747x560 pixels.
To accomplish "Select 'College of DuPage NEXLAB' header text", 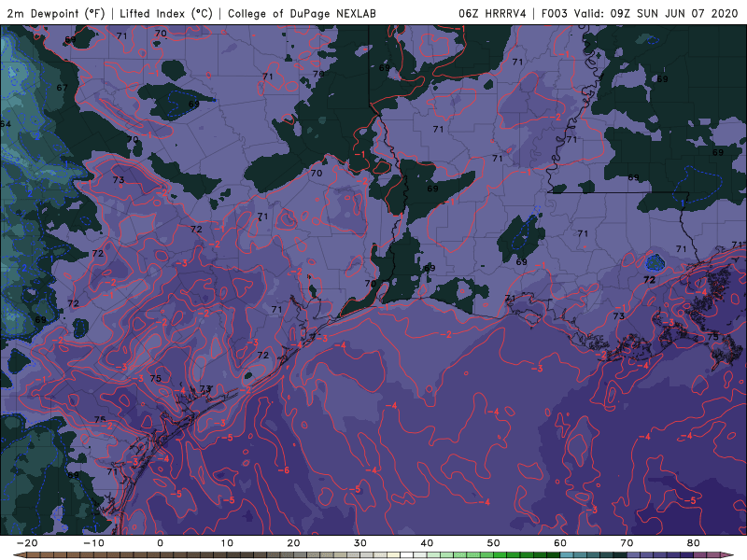I will pyautogui.click(x=302, y=13).
